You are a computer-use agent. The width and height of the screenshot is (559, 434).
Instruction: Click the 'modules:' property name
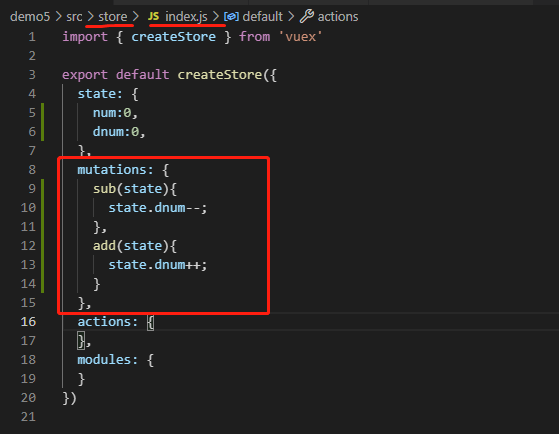(x=107, y=359)
